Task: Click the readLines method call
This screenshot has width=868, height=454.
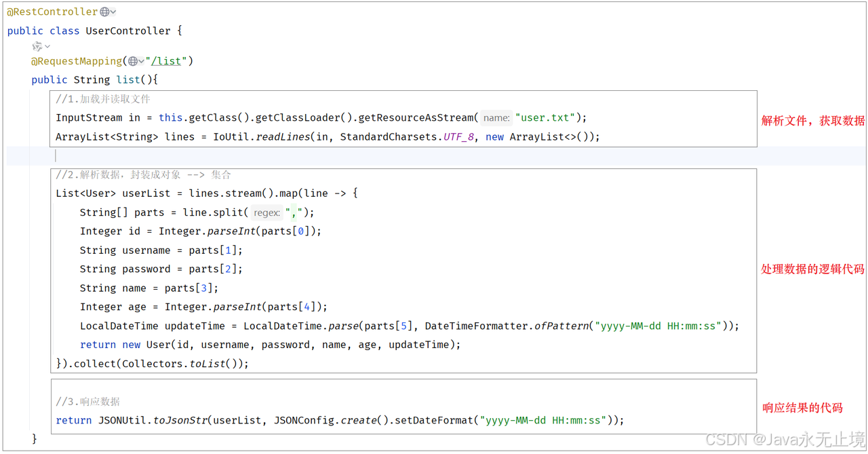Action: [x=282, y=136]
